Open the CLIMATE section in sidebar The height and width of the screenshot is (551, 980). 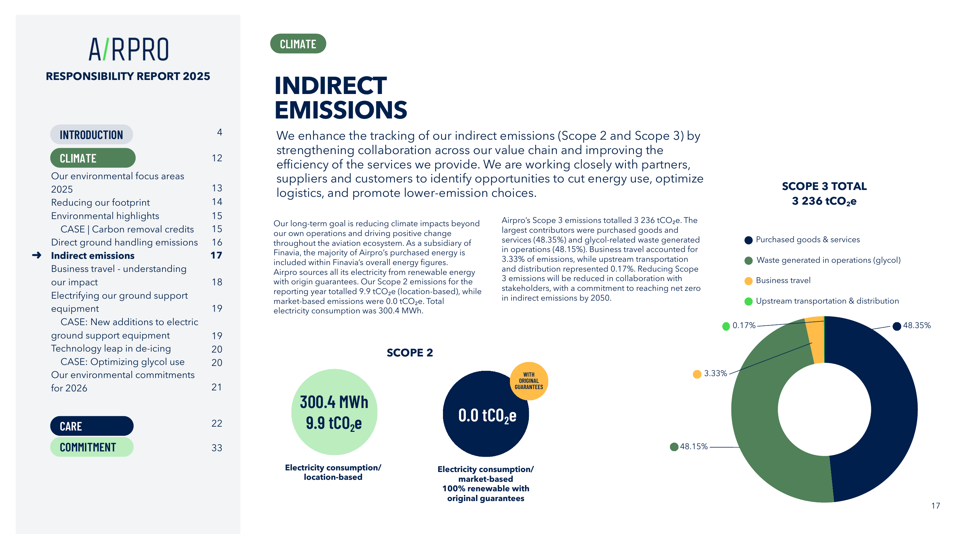[93, 158]
